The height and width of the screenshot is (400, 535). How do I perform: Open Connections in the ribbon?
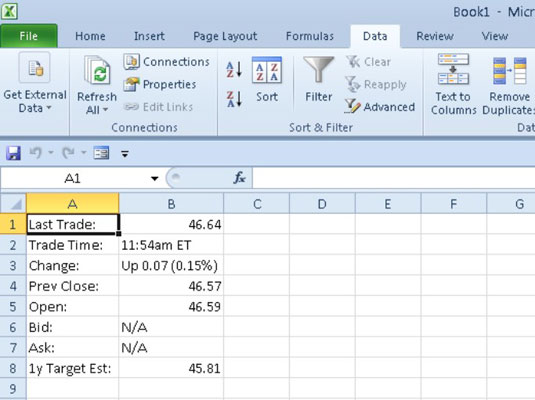[167, 62]
